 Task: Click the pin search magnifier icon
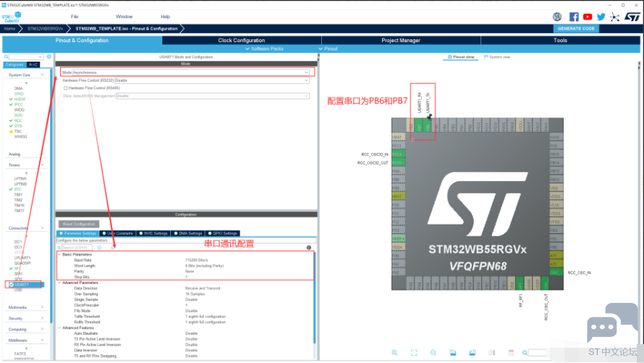point(525,353)
